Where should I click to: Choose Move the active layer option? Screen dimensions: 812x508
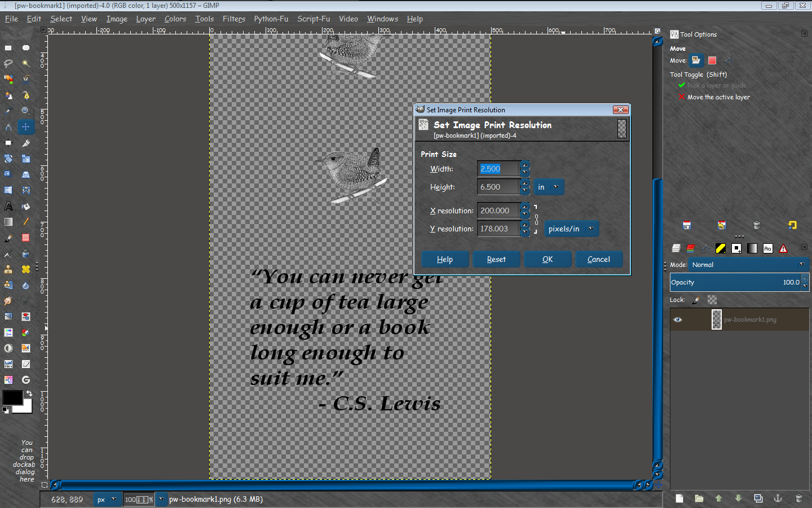714,97
